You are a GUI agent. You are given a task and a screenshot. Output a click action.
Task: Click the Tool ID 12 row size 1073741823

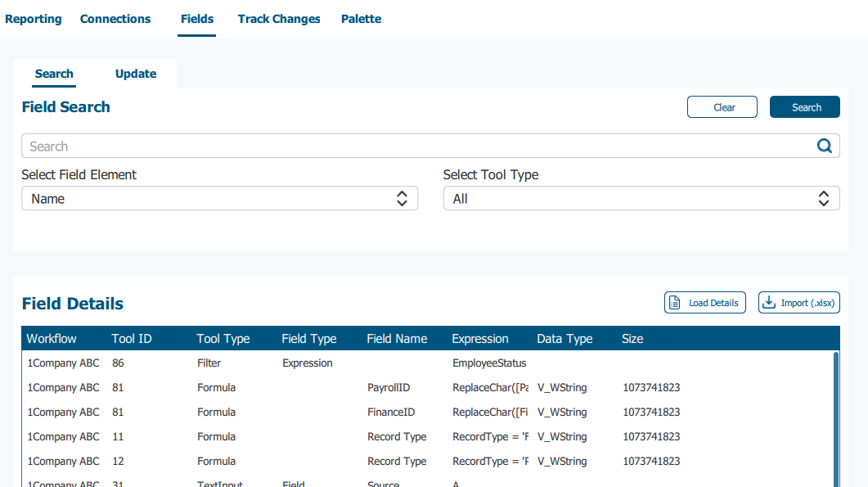coord(651,461)
